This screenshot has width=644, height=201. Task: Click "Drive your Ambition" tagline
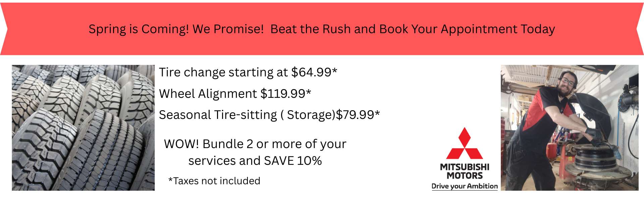[x=465, y=186]
